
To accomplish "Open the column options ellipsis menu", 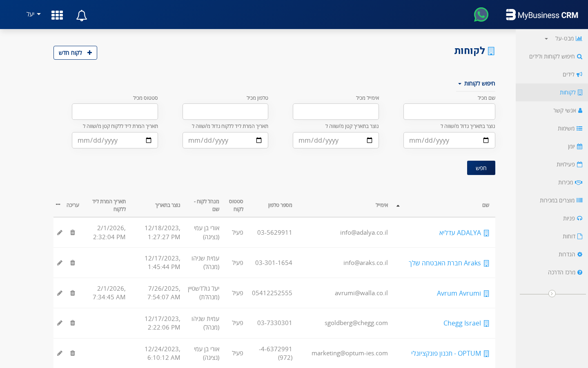I will pyautogui.click(x=58, y=204).
